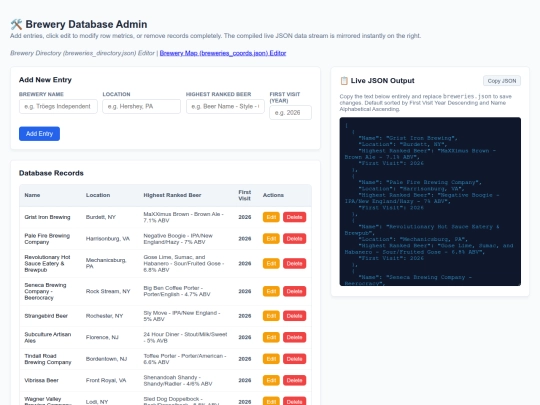Viewport: 540px width, 405px height.
Task: Edit the Revolutionary Hot Sauce Eatery row
Action: pyautogui.click(x=271, y=263)
